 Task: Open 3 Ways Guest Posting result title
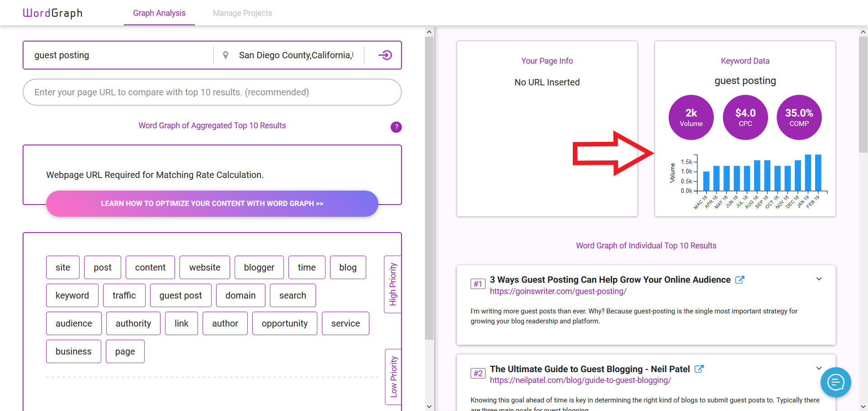tap(610, 280)
